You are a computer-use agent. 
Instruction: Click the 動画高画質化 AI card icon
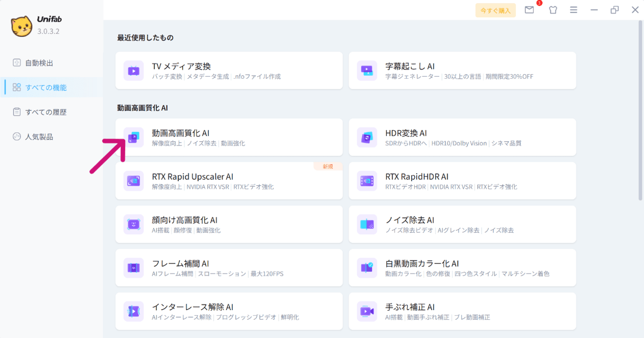(133, 138)
